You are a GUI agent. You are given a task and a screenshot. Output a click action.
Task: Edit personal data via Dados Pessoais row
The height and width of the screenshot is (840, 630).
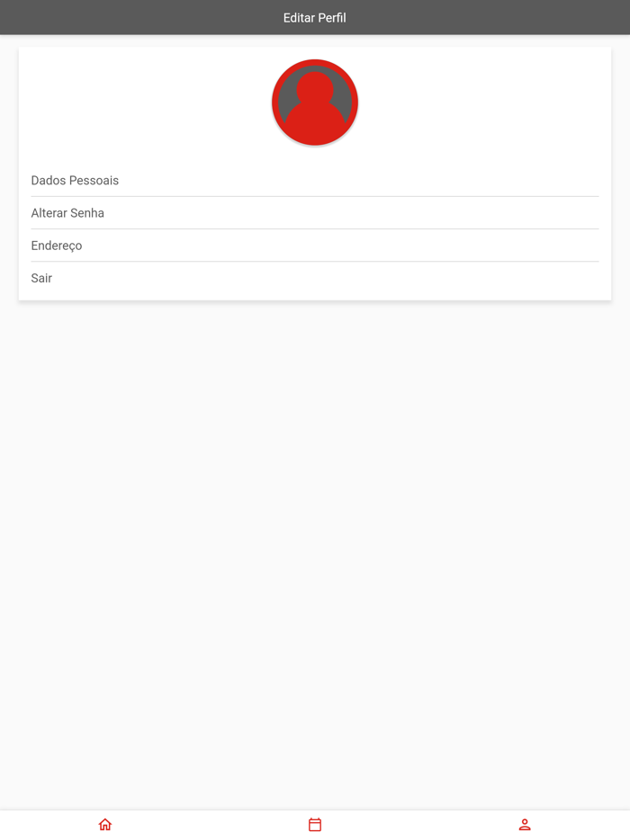point(315,181)
